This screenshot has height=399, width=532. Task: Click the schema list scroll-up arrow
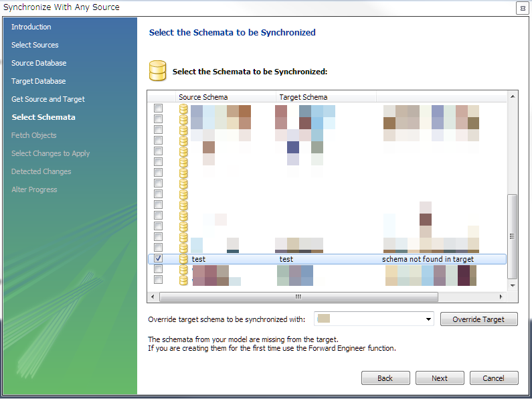[513, 96]
